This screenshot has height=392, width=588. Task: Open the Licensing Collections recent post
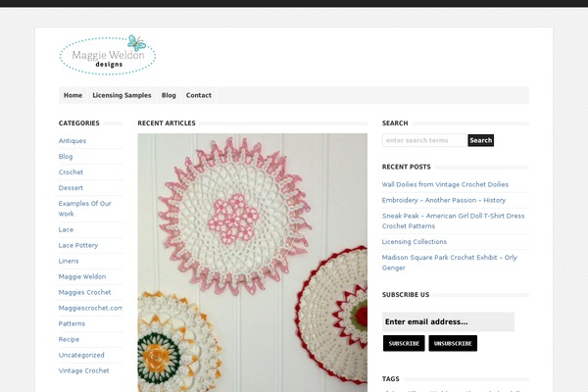pos(415,242)
